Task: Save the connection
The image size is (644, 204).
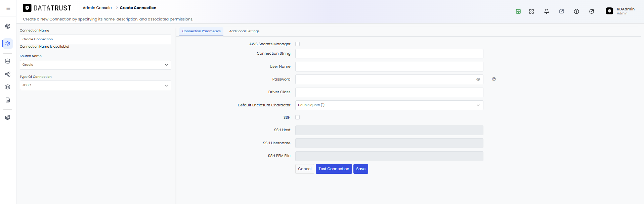Action: (361, 169)
